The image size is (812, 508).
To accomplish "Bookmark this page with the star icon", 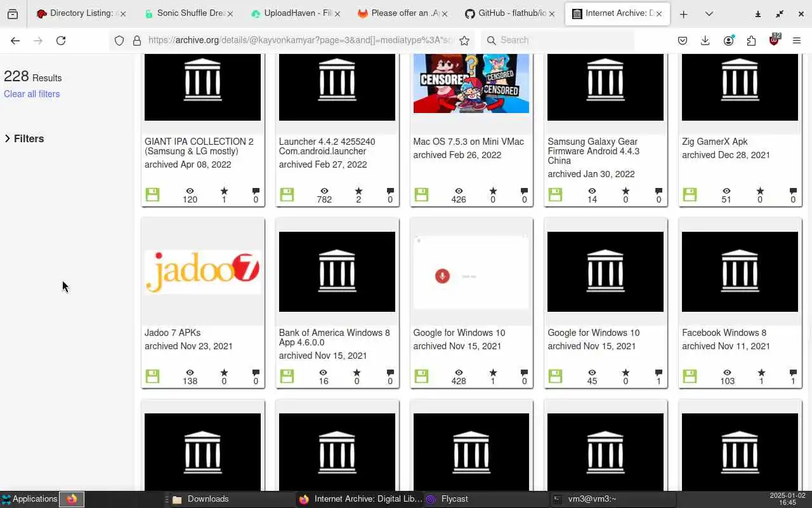I will [464, 40].
